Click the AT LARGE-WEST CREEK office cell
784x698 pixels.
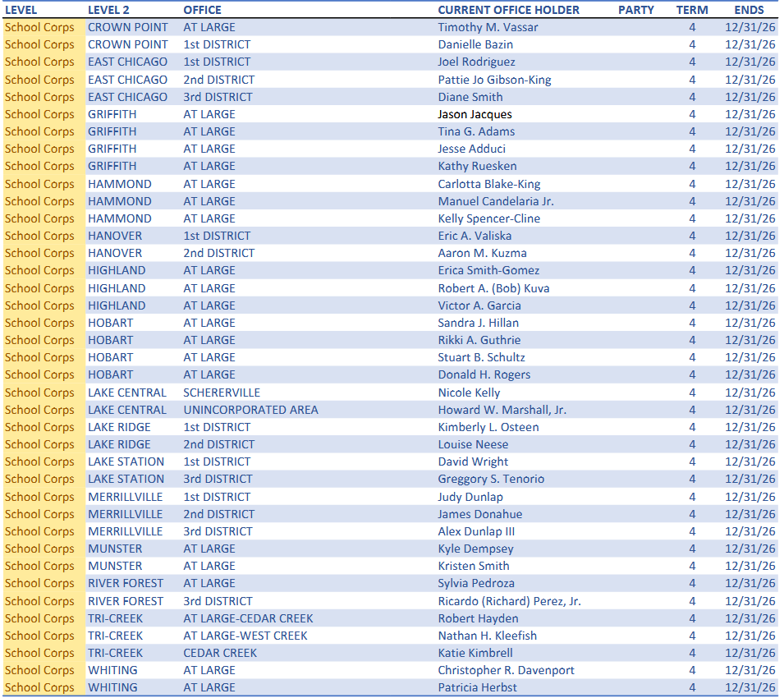245,636
